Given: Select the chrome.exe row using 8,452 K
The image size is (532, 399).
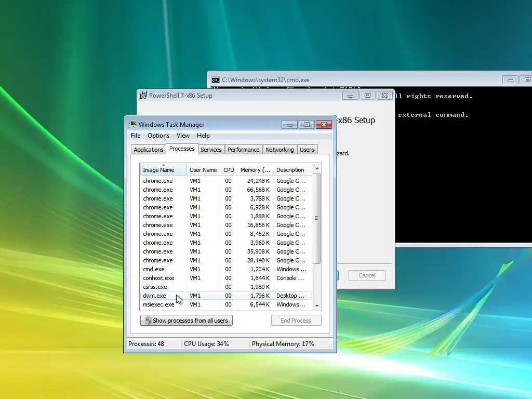Looking at the screenshot, I should (225, 234).
